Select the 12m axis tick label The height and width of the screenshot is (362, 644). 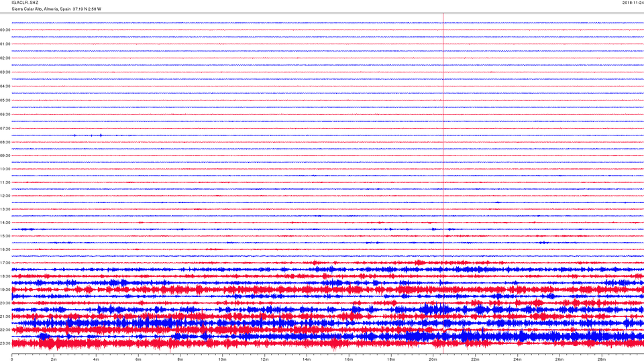tap(264, 359)
